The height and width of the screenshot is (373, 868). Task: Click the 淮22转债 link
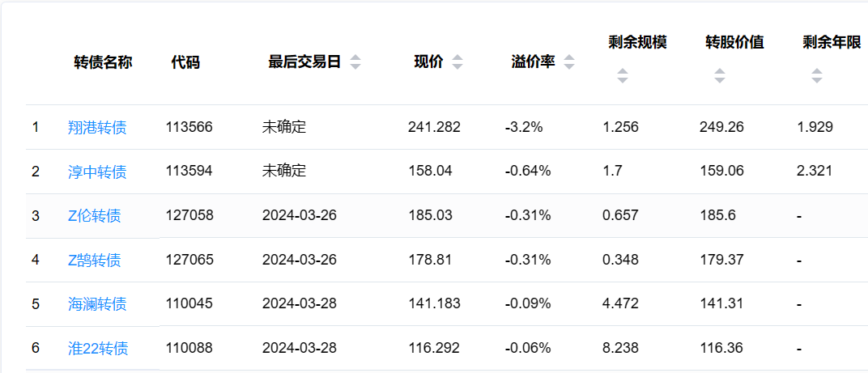[x=98, y=349]
